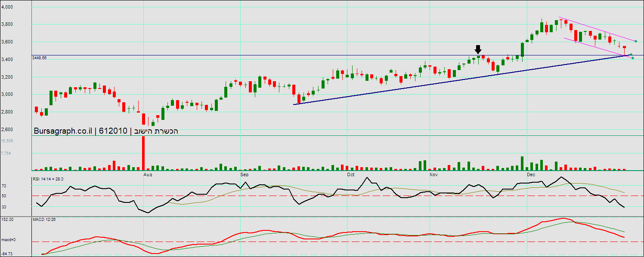Click the Sep month label

[x=244, y=175]
